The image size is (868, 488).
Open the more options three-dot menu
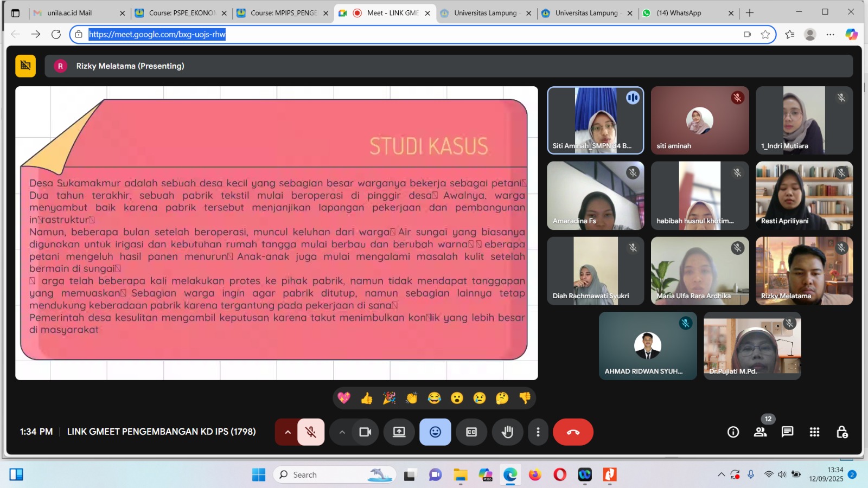[x=538, y=432]
